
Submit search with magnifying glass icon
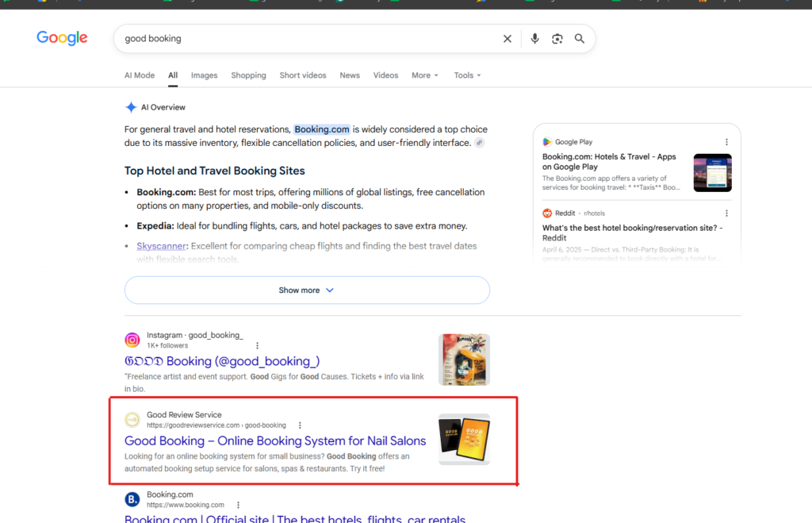click(580, 38)
